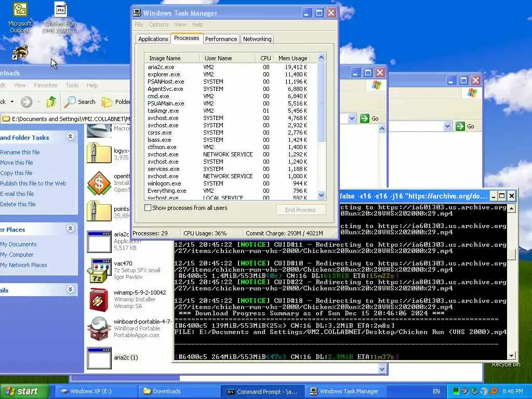Click Rename this file link
532x399 pixels.
pyautogui.click(x=20, y=152)
